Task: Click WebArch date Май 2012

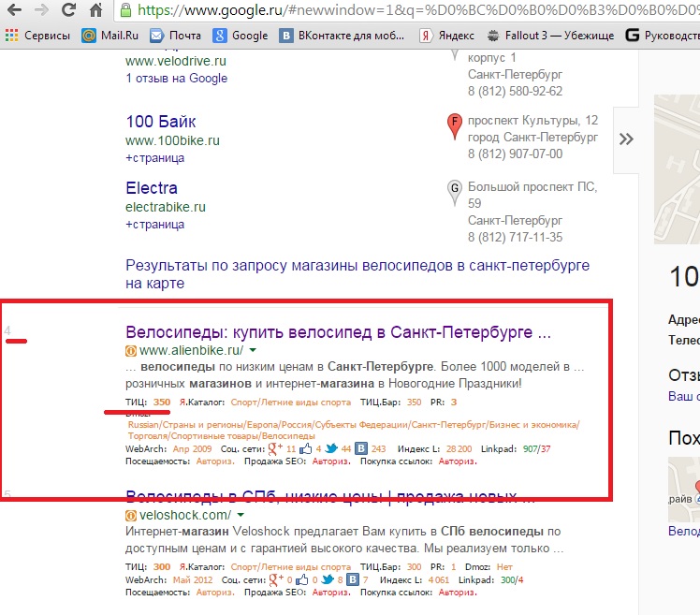Action: pyautogui.click(x=193, y=579)
